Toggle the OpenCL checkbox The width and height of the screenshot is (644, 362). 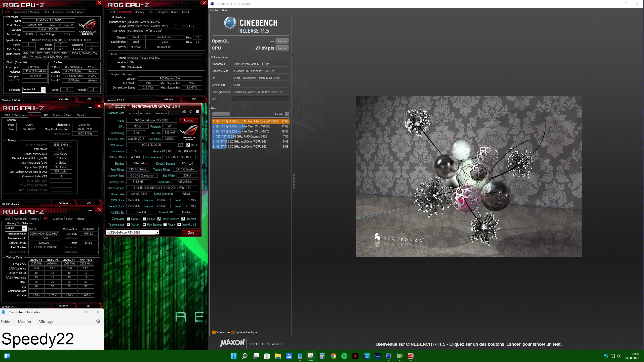128,219
